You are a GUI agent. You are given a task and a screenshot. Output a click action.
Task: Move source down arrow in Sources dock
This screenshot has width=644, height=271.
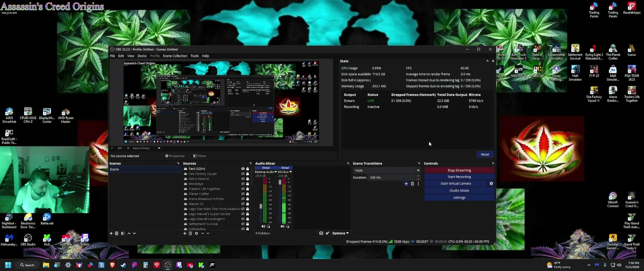(208, 233)
